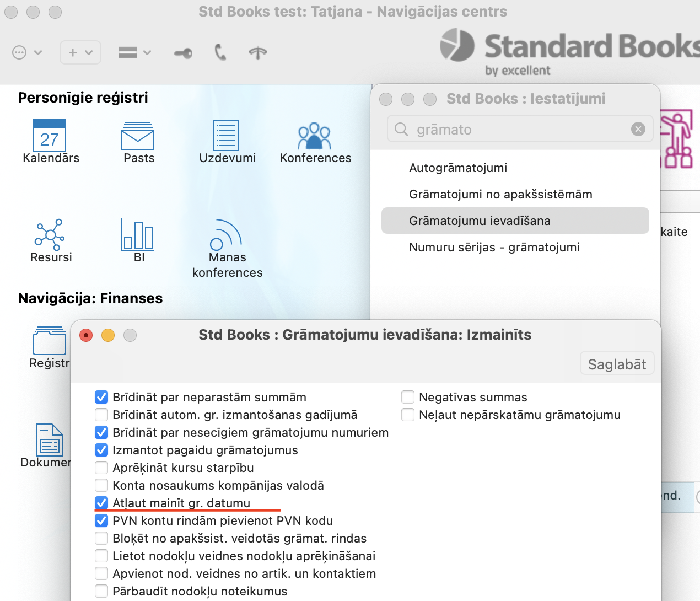
Task: Select Autogrāmatojumi in settings list
Action: click(457, 168)
